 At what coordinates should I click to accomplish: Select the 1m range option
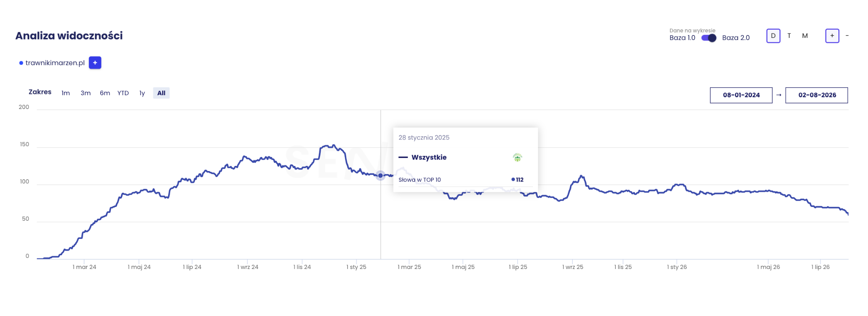point(66,93)
